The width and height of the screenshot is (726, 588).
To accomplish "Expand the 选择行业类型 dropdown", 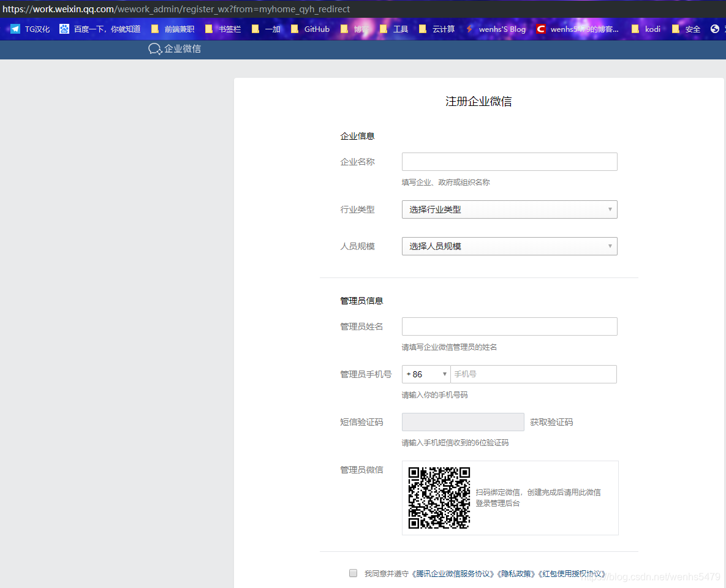I will (x=509, y=209).
